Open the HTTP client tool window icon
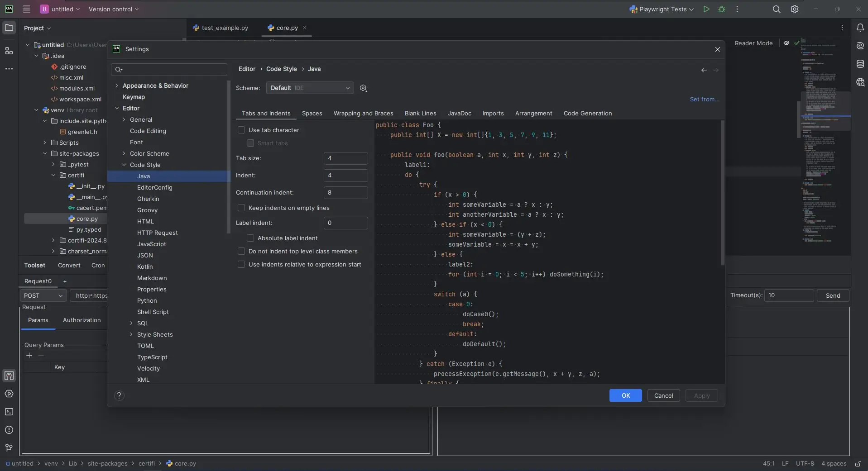The height and width of the screenshot is (471, 868). (9, 376)
